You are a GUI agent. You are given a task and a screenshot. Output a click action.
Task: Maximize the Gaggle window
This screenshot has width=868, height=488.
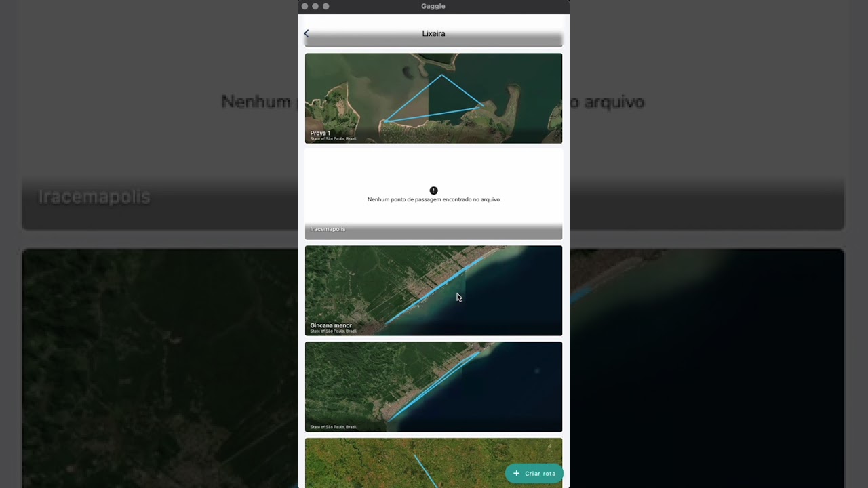[326, 6]
